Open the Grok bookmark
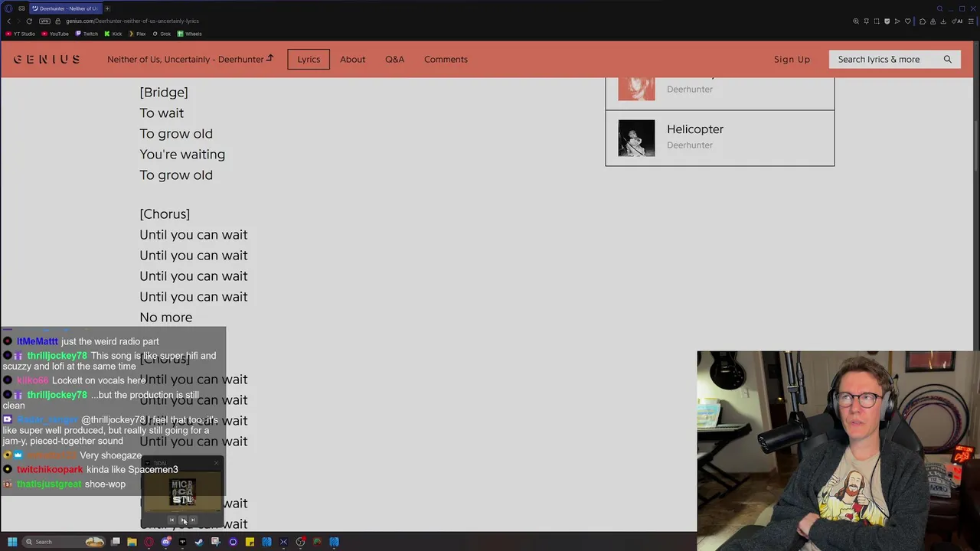980x551 pixels. click(162, 34)
